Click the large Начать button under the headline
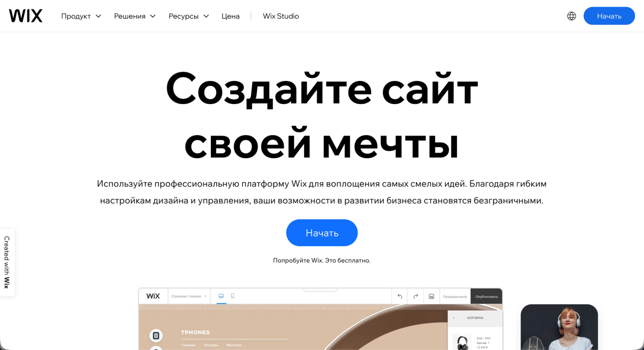644x350 pixels. 322,233
